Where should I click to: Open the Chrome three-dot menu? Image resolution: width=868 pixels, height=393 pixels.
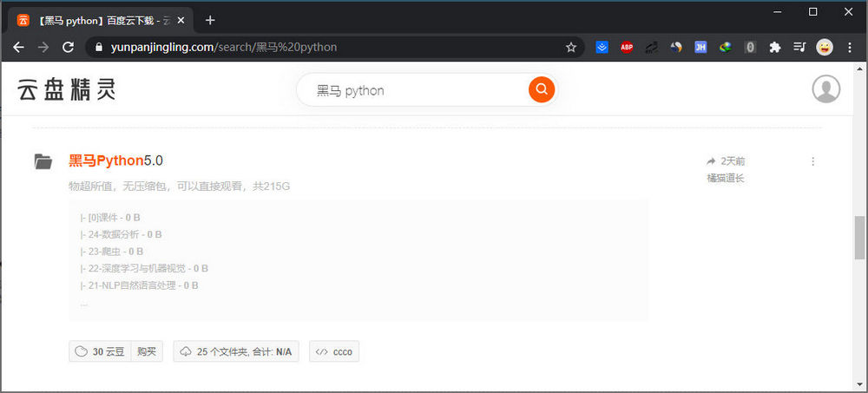coord(850,48)
